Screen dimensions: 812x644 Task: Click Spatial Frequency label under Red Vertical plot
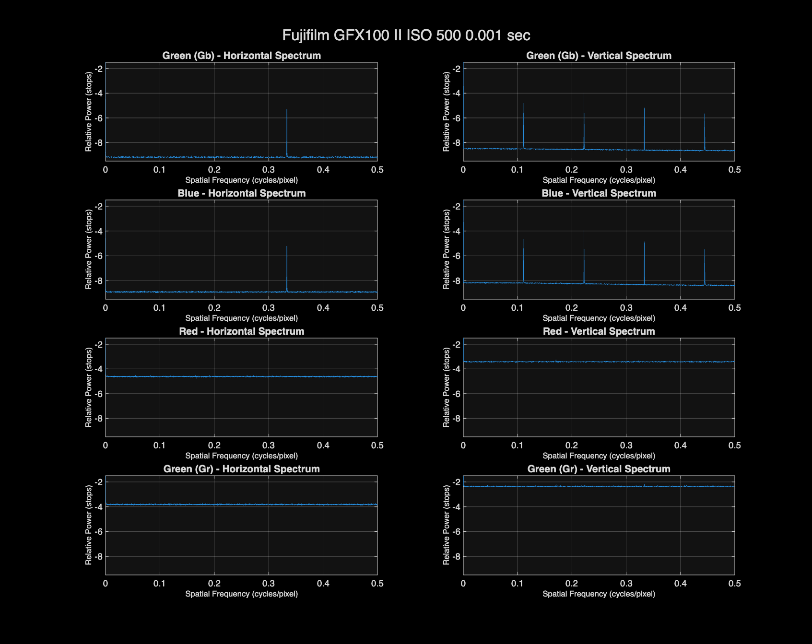599,456
